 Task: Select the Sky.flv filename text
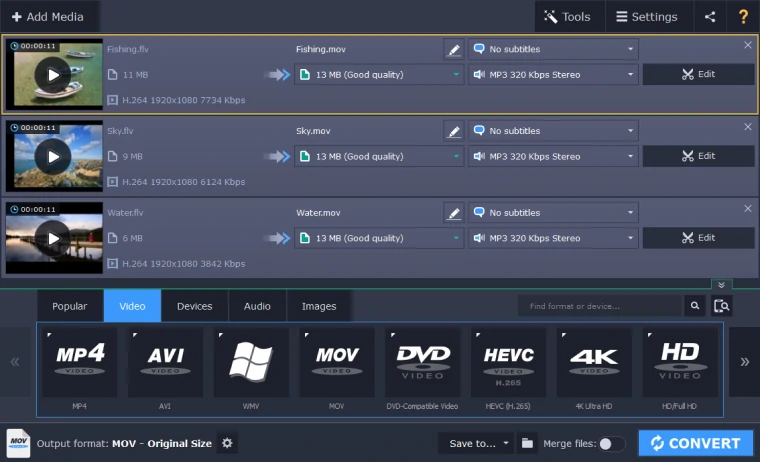click(x=120, y=131)
